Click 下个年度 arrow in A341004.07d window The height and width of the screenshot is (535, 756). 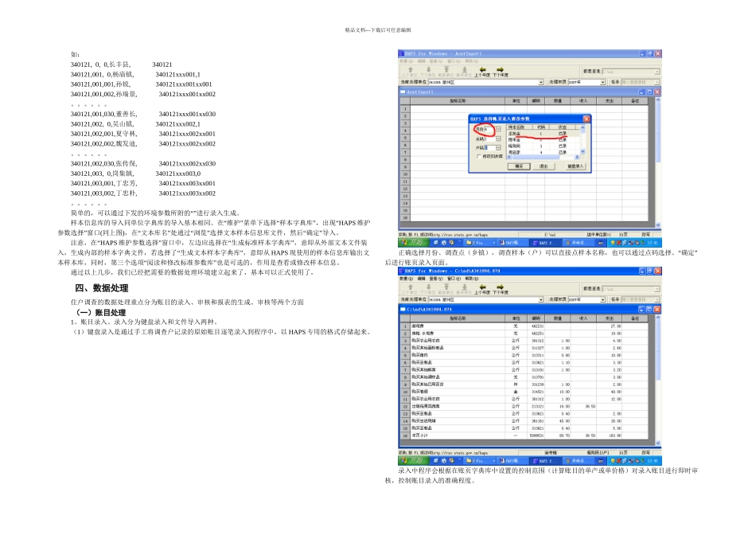[500, 287]
